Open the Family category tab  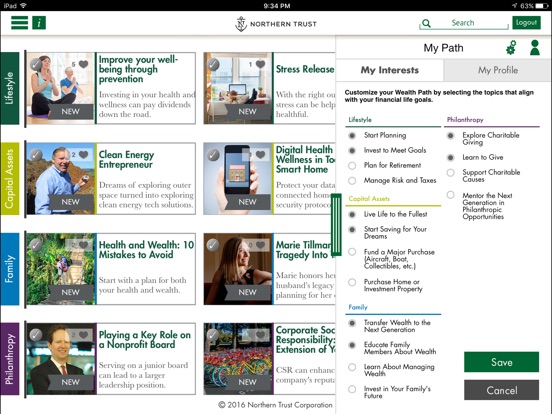pos(10,269)
